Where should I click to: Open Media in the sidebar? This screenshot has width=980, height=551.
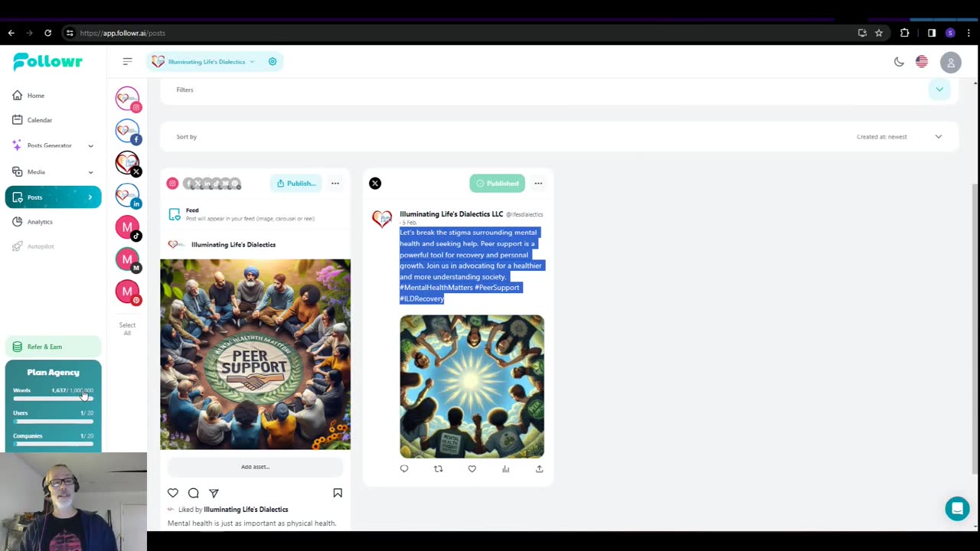coord(36,172)
